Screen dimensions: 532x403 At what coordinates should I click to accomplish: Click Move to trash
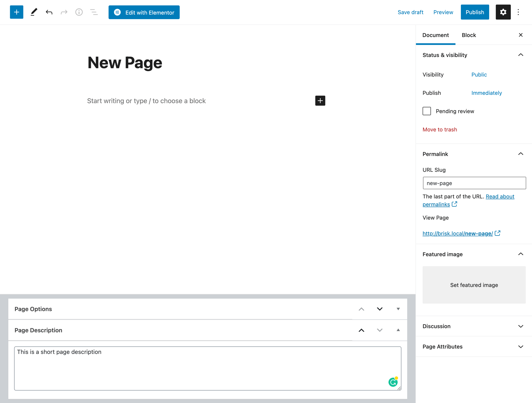(x=440, y=129)
